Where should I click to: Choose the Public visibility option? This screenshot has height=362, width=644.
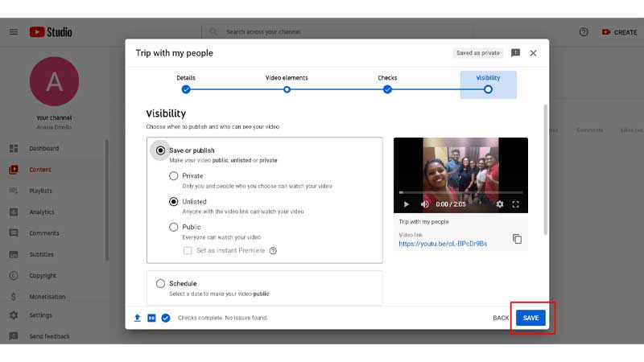click(174, 227)
